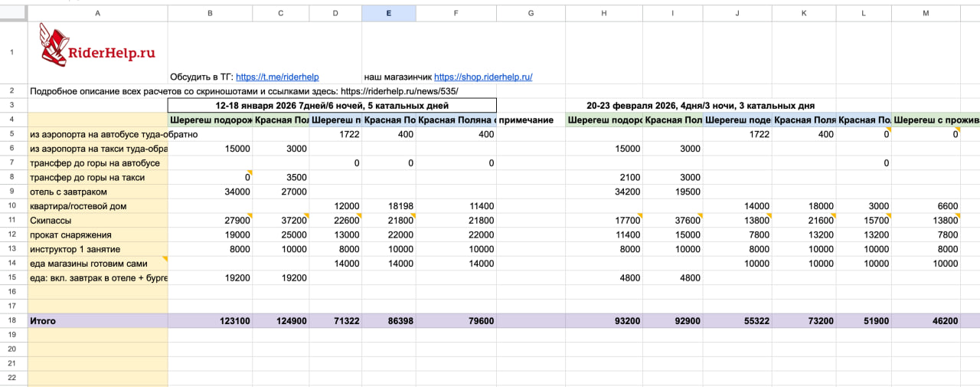Select row 1 header

click(12, 52)
